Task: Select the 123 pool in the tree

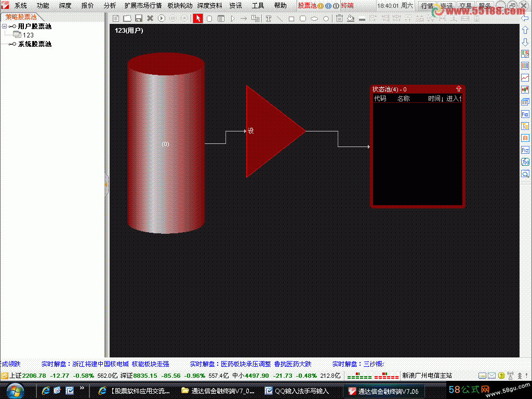Action: pos(28,35)
